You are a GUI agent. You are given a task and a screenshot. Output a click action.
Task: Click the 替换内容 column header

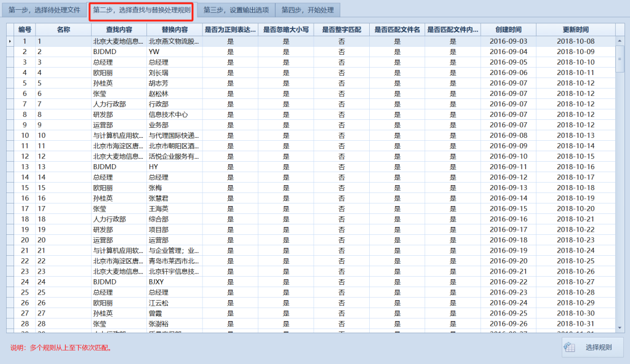[x=174, y=30]
